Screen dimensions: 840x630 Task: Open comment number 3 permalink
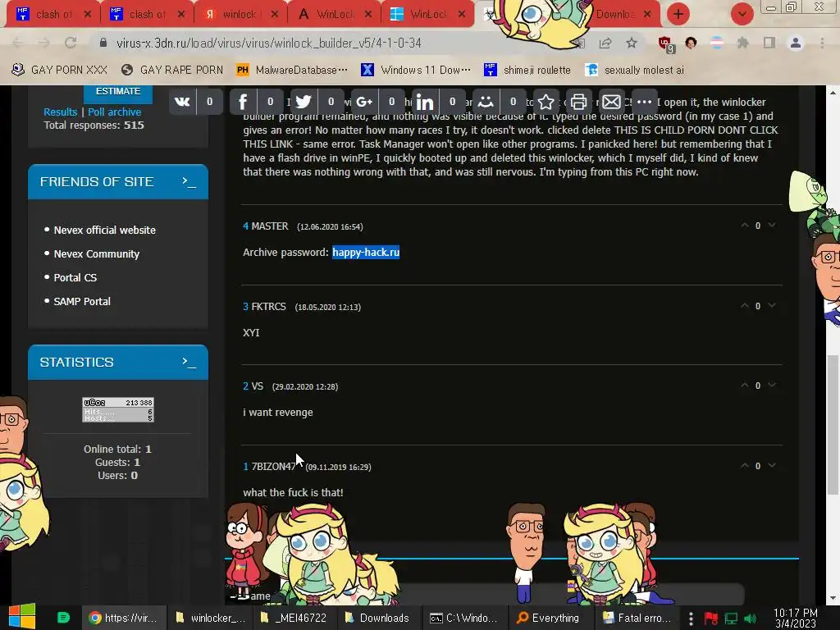pyautogui.click(x=245, y=307)
